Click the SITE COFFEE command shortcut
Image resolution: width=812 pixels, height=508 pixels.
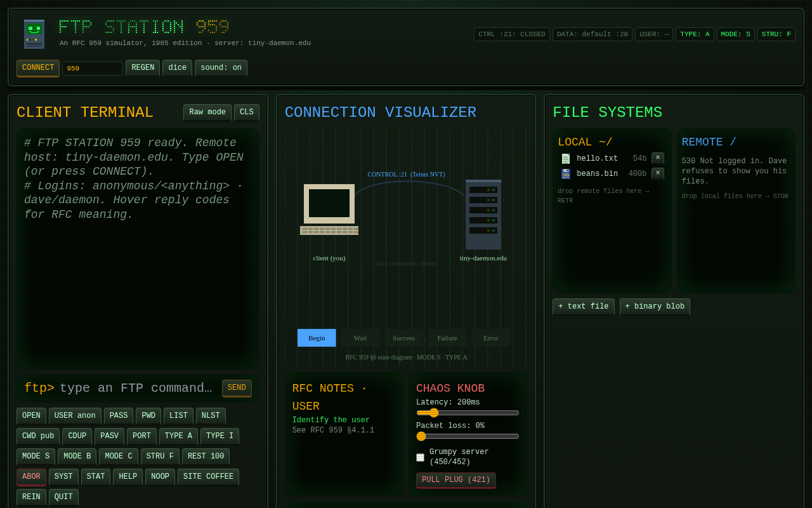coord(208,477)
